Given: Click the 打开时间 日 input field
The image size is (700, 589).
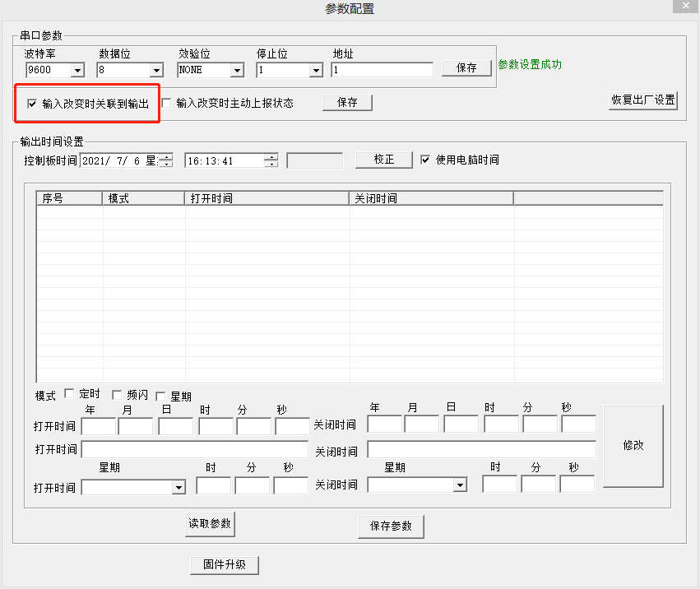Looking at the screenshot, I should pos(175,426).
